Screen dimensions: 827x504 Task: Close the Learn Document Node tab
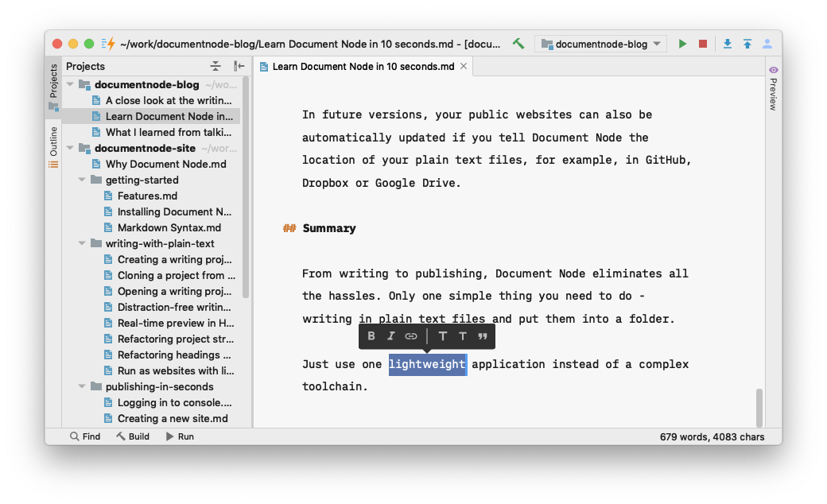(464, 66)
